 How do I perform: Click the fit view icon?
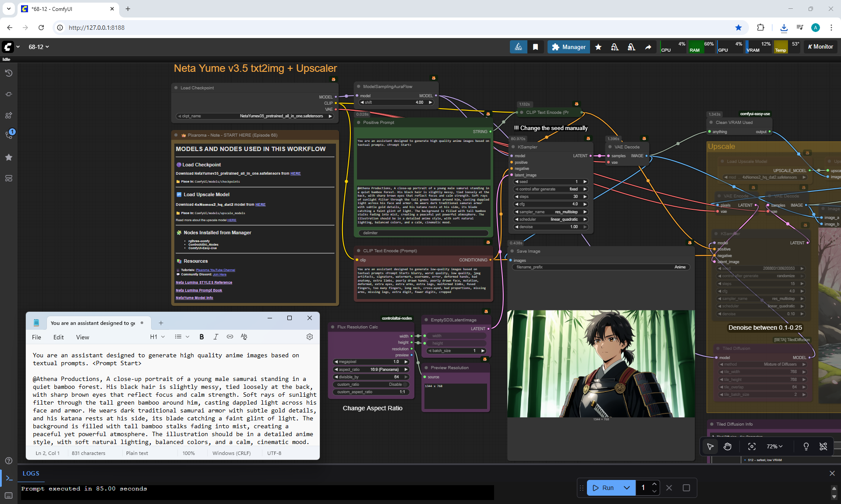click(752, 446)
